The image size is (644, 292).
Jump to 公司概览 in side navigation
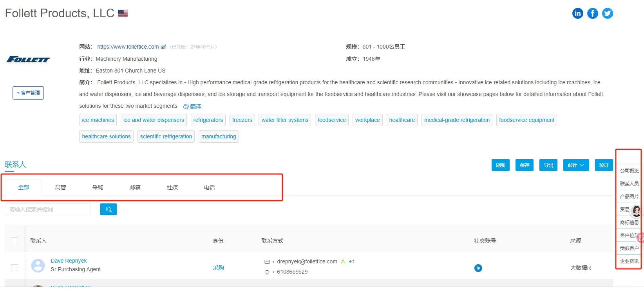click(x=629, y=170)
